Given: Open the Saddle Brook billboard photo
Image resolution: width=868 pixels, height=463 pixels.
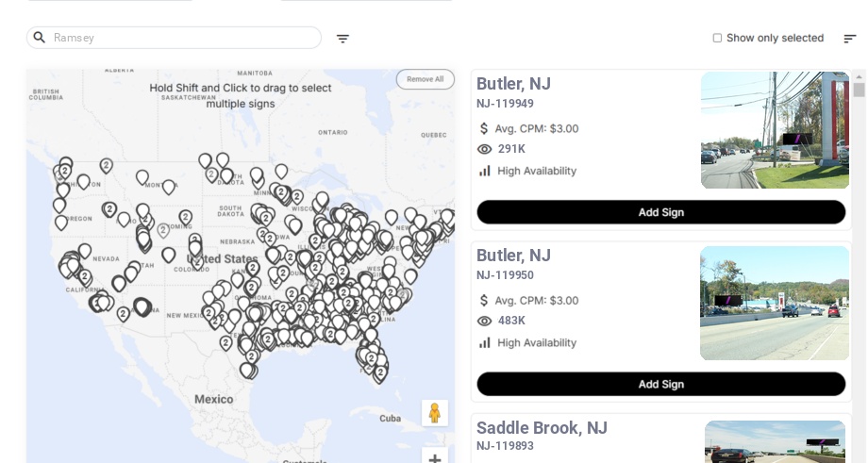Looking at the screenshot, I should (x=775, y=441).
